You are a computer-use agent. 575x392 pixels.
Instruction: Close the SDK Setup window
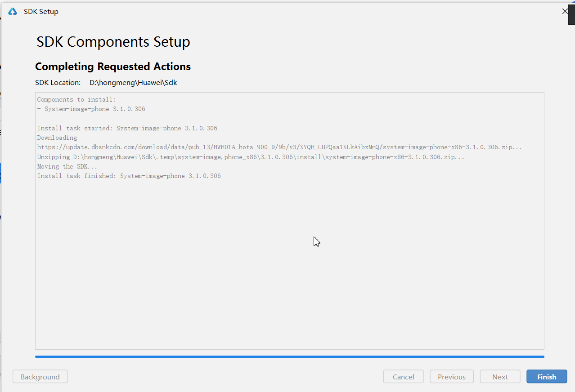(565, 11)
